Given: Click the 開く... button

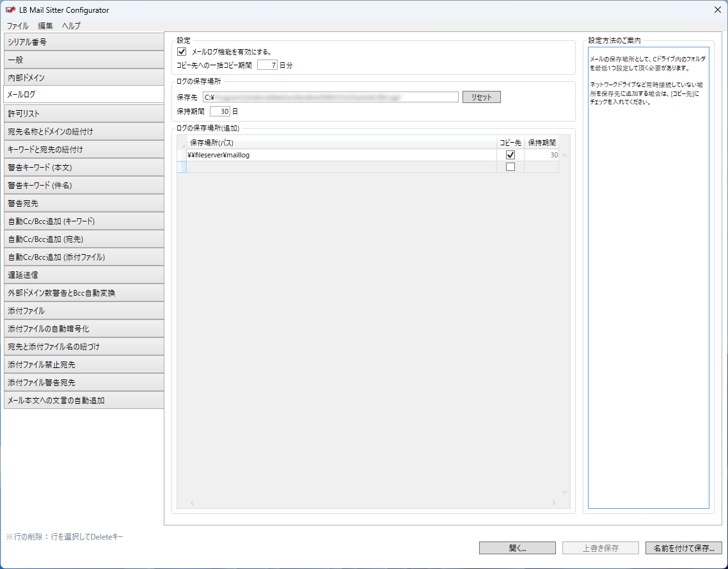Looking at the screenshot, I should click(x=518, y=548).
